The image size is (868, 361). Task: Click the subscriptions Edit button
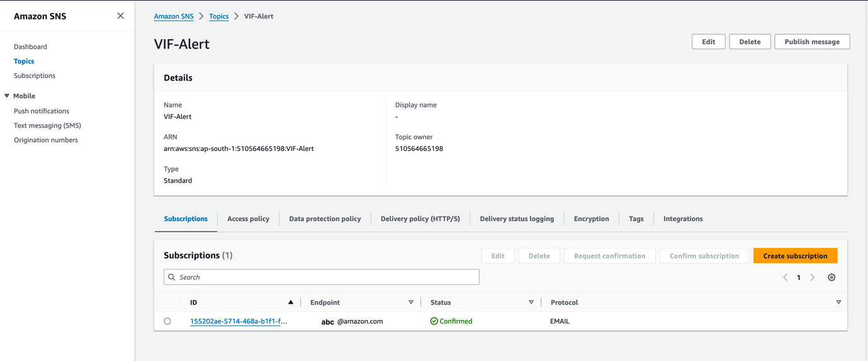click(498, 256)
